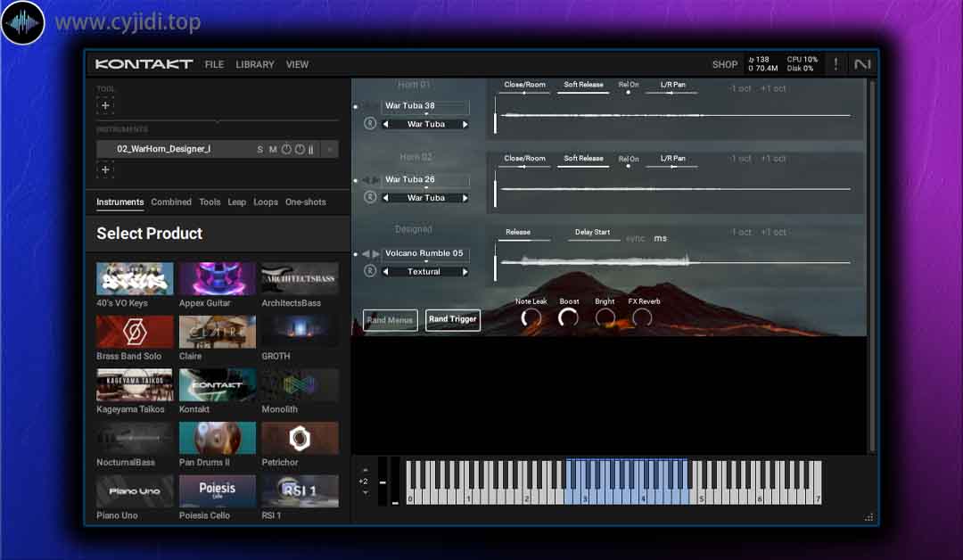
Task: Open the War Tuba 26 sample dropdown
Action: [x=425, y=180]
